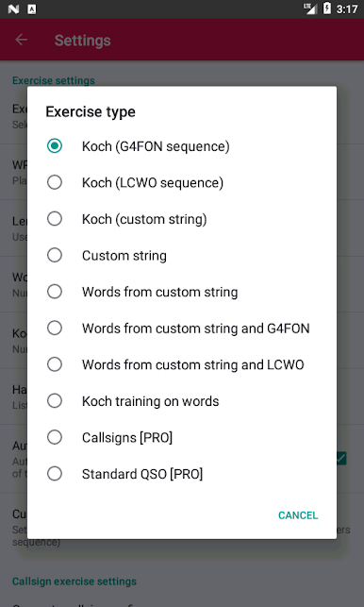Select the Custom string radio option
The image size is (364, 607).
point(182,256)
